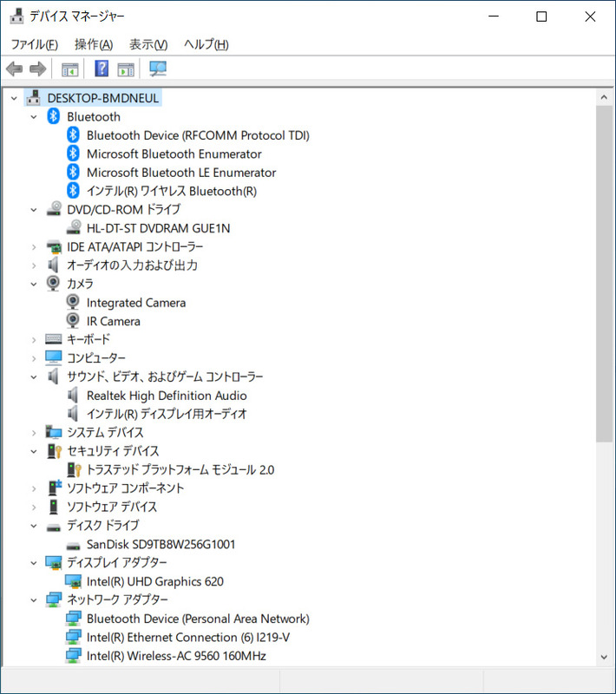Click the Back arrow toolbar icon
This screenshot has width=616, height=694.
pyautogui.click(x=15, y=69)
